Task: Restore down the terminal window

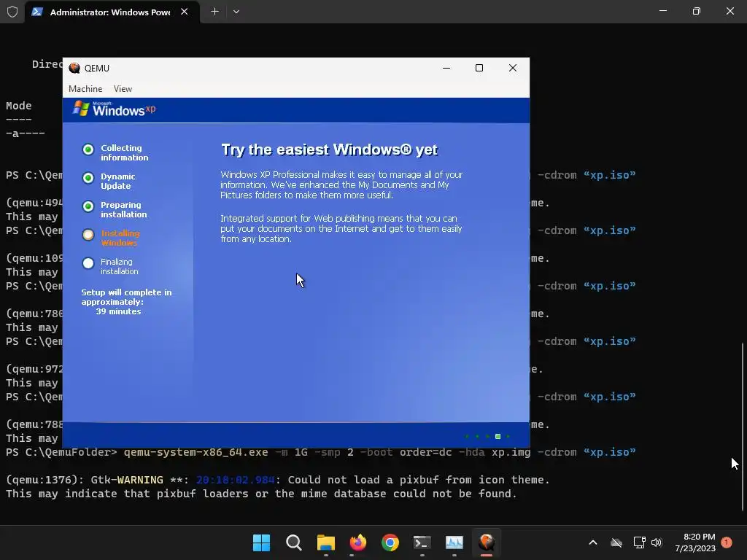Action: [x=697, y=11]
